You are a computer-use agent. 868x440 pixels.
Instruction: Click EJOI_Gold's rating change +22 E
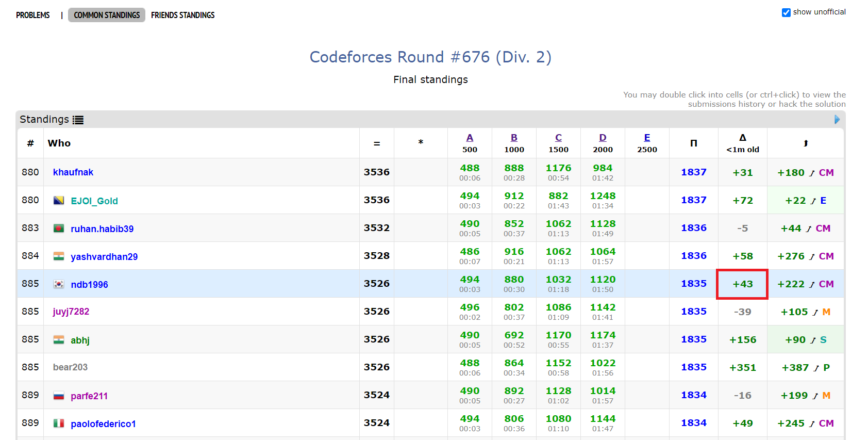[x=806, y=201]
